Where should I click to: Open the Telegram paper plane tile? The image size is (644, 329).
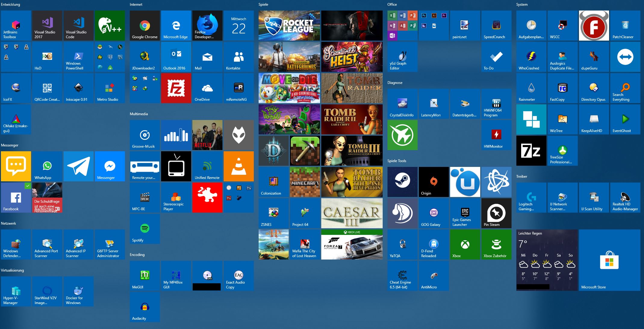(79, 166)
